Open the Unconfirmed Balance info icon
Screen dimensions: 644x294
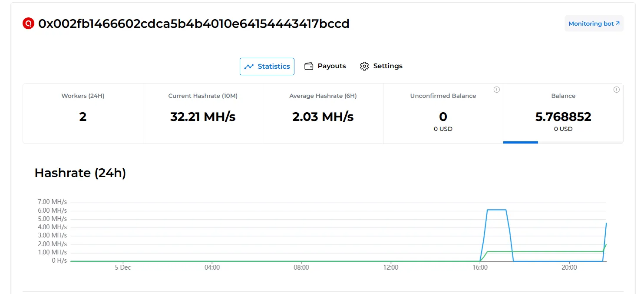(496, 90)
